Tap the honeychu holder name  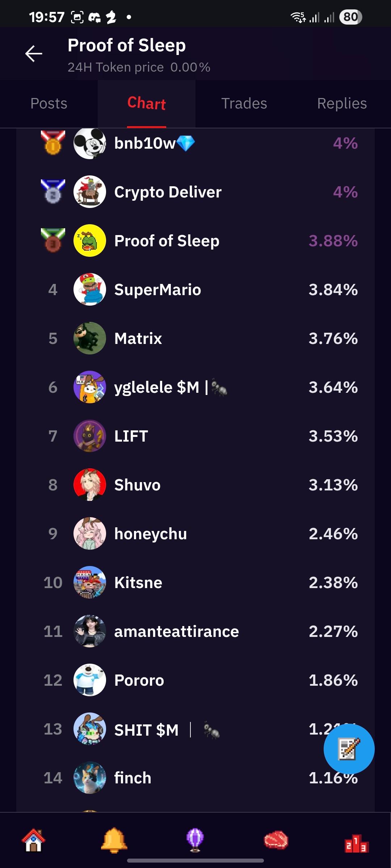pos(151,534)
